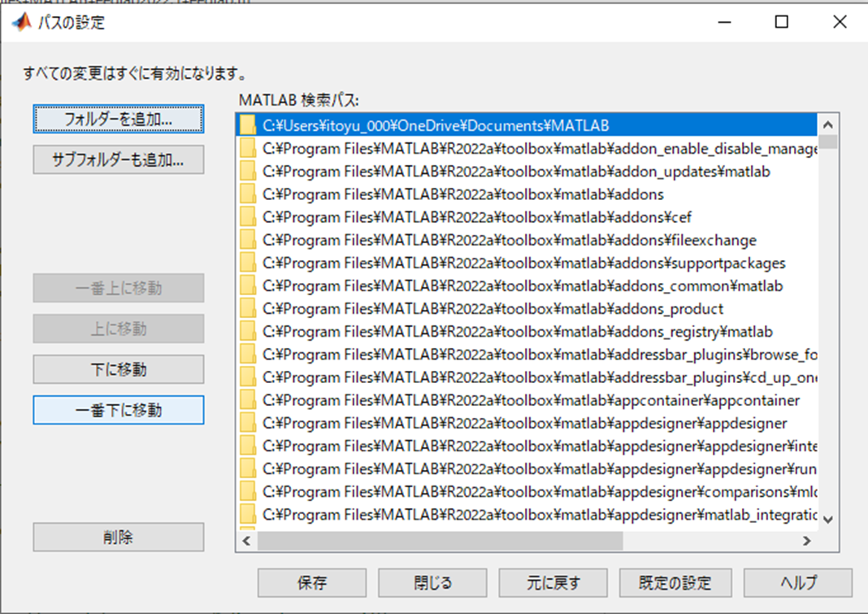Click the MATLAB logo in title bar
868x614 pixels.
coord(22,22)
